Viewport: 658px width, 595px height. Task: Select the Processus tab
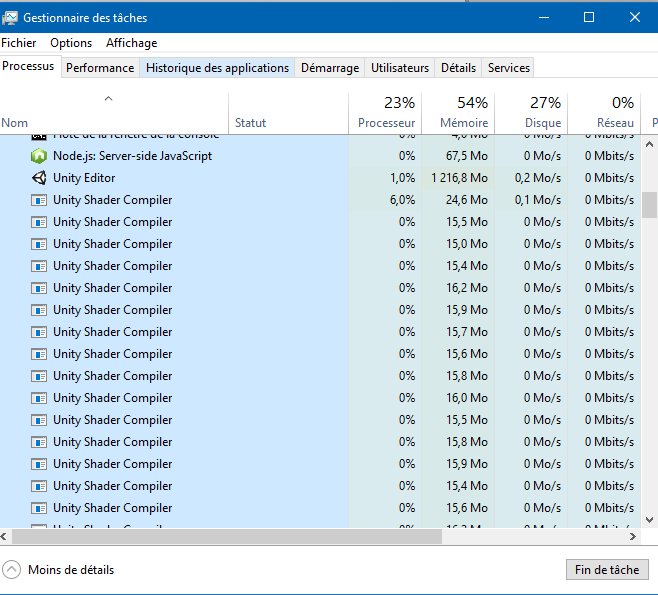click(x=28, y=66)
